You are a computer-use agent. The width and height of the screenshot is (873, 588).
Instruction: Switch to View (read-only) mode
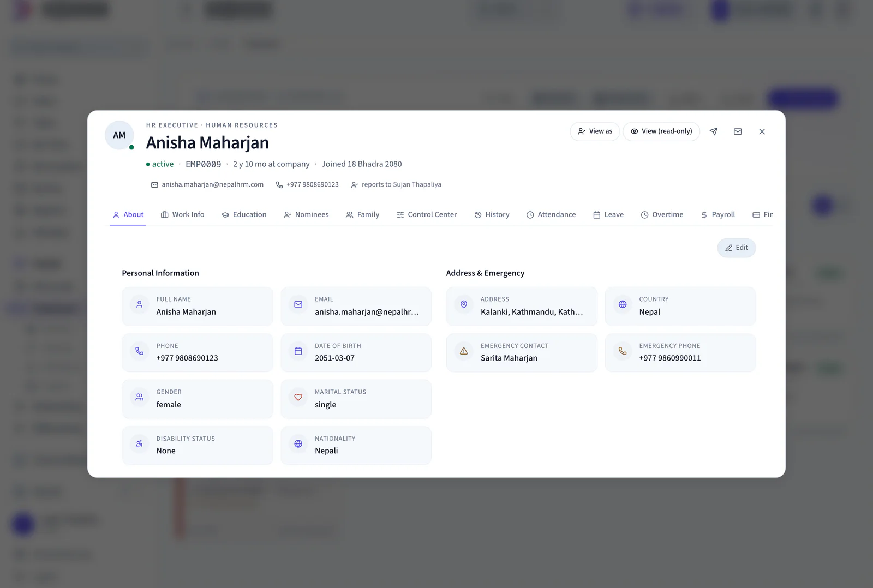point(661,131)
